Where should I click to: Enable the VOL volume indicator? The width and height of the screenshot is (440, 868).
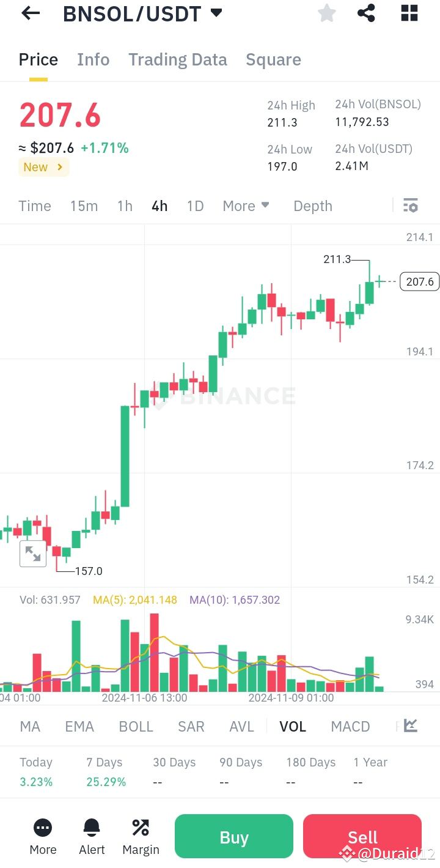tap(293, 726)
